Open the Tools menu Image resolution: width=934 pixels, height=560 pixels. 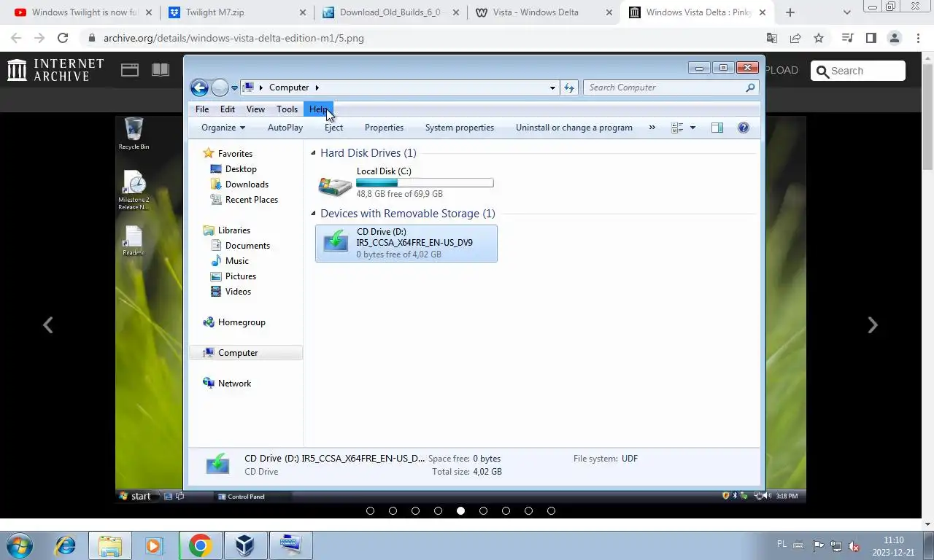pyautogui.click(x=287, y=109)
